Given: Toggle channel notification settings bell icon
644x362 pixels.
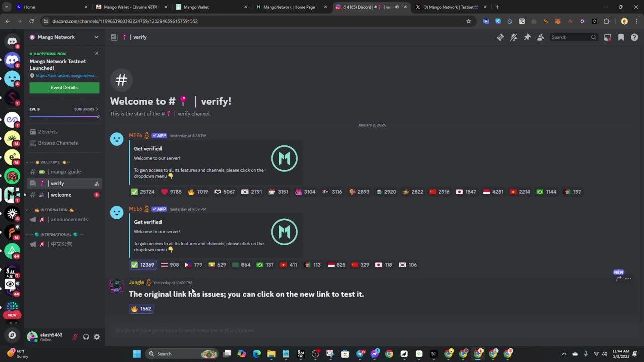Looking at the screenshot, I should tap(514, 37).
